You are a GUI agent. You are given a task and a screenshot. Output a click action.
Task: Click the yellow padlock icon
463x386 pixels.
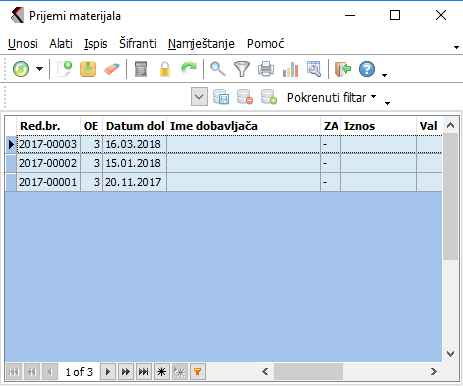[165, 69]
